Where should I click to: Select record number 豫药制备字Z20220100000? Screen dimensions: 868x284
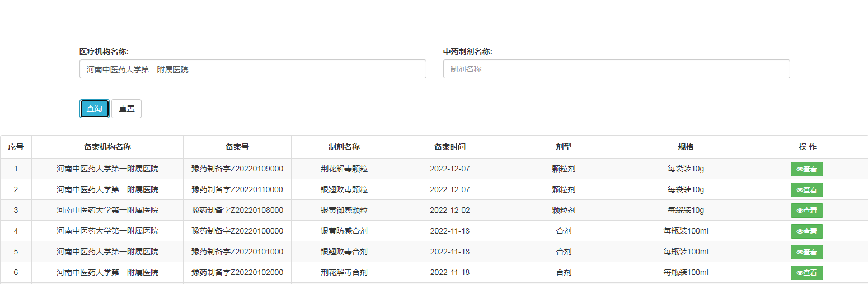click(237, 231)
